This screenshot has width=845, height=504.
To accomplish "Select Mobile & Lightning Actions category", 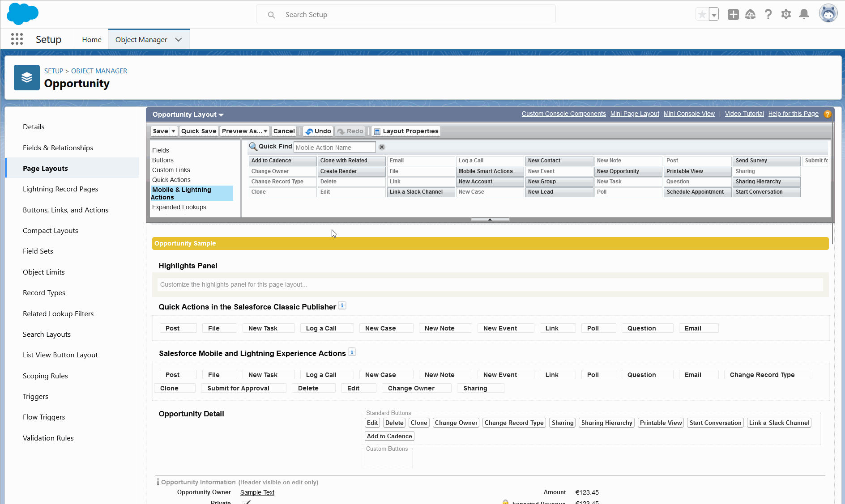I will point(192,193).
